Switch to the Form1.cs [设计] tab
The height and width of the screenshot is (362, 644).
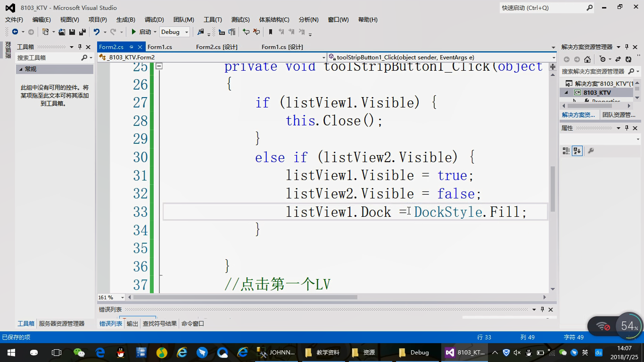282,47
